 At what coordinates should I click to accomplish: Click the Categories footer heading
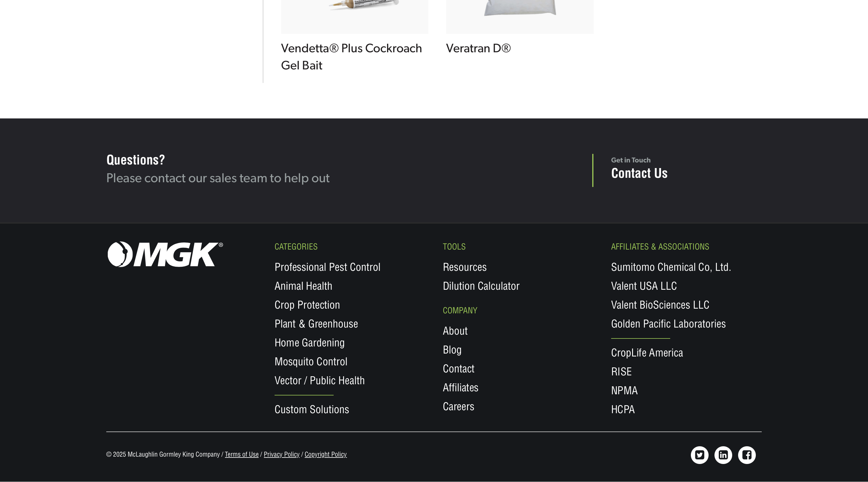tap(296, 247)
